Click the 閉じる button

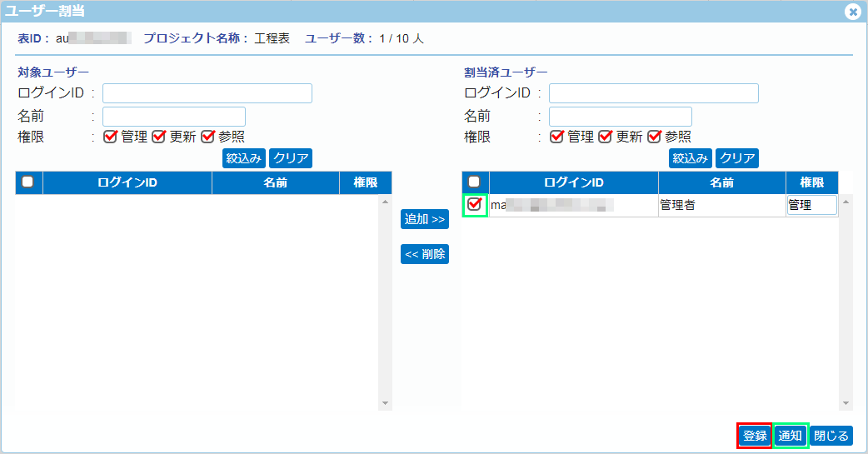coord(831,435)
